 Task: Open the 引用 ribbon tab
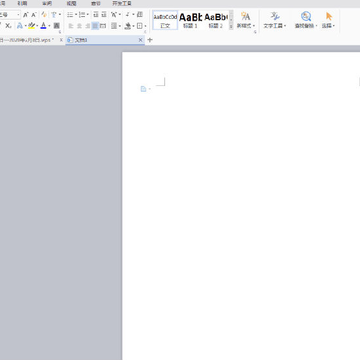tap(22, 3)
